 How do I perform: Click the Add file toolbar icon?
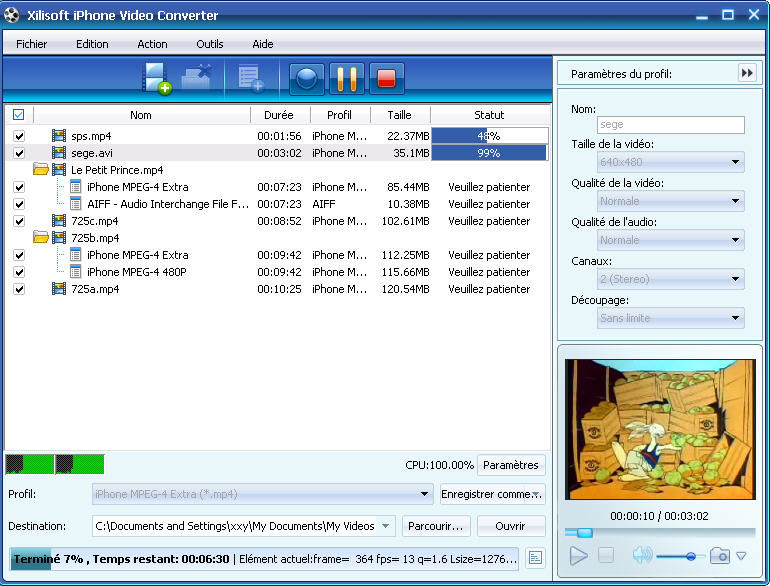coord(156,78)
